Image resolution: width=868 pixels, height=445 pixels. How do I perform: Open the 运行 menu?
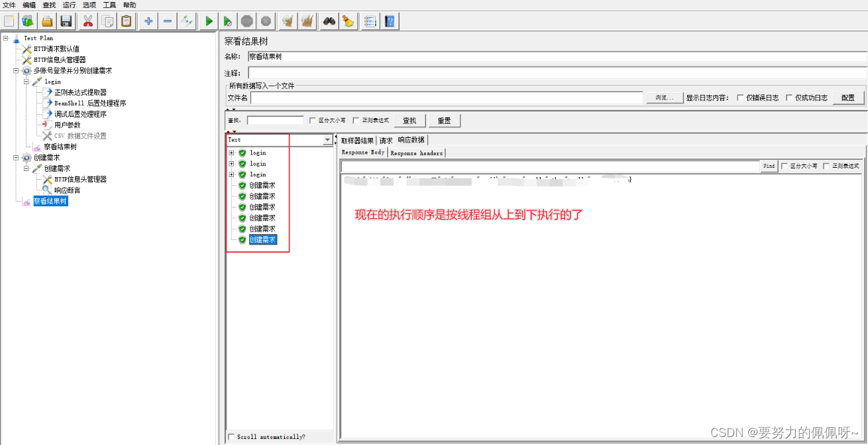pyautogui.click(x=70, y=5)
